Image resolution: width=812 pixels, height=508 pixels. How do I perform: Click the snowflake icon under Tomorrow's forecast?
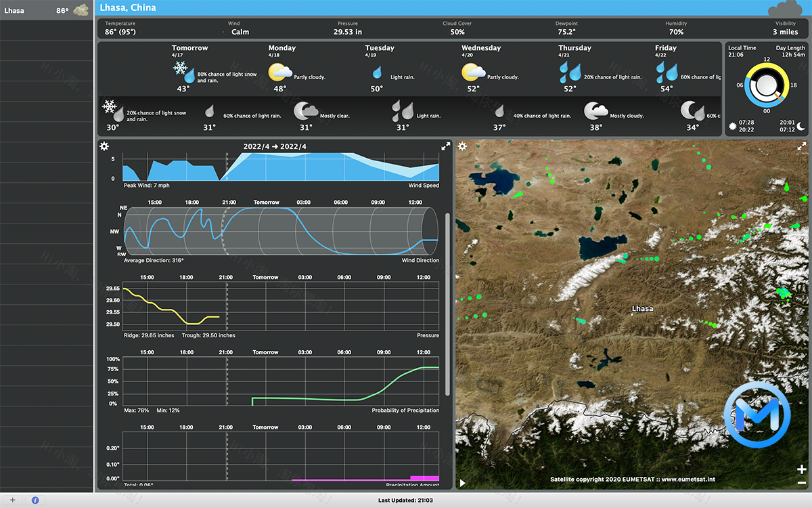coord(180,68)
